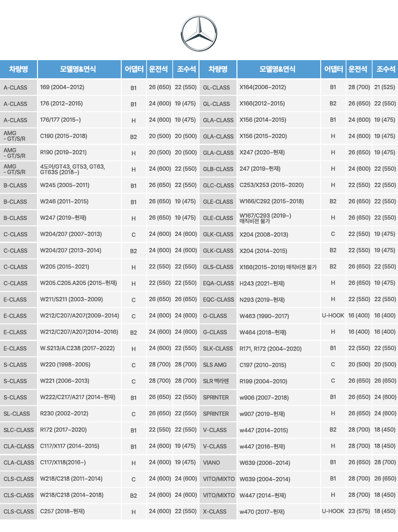This screenshot has height=532, width=398.
Task: Select the GLB-CLASS row label
Action: (218, 169)
